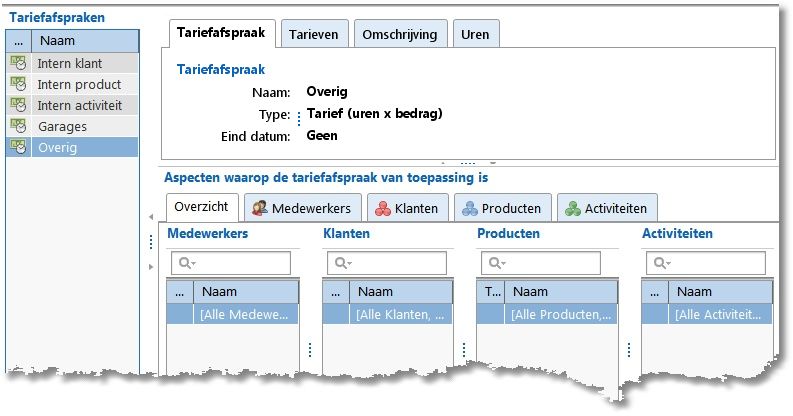The width and height of the screenshot is (793, 416).
Task: Open the Medewerkers aspect tab
Action: (301, 208)
